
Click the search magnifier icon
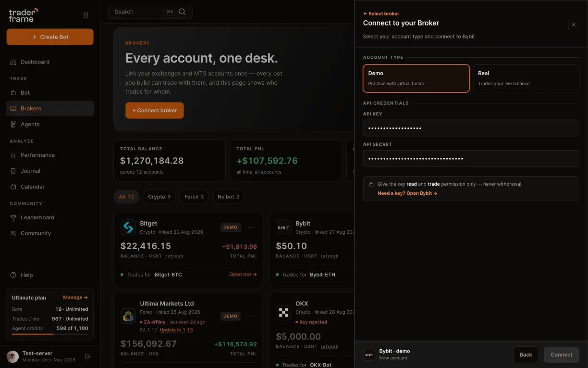182,12
